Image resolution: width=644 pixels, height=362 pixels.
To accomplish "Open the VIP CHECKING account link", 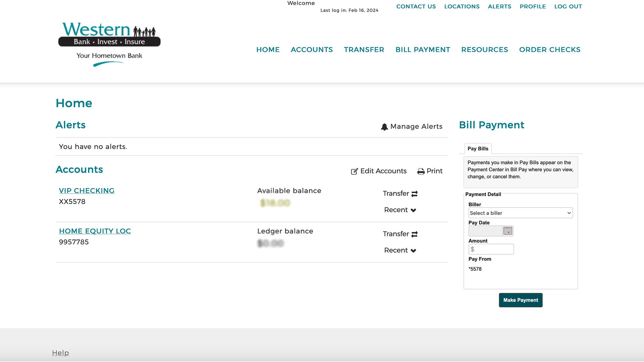I will click(x=87, y=191).
